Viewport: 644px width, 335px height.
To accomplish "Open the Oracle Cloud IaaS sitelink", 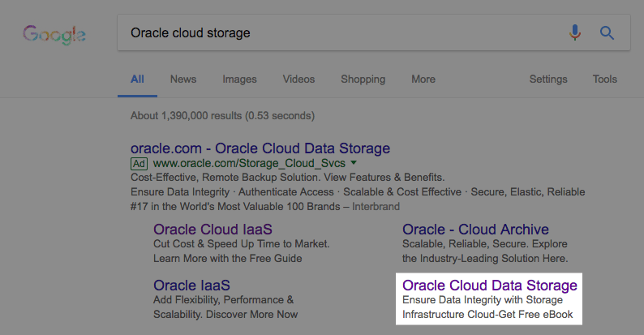I will (x=213, y=230).
